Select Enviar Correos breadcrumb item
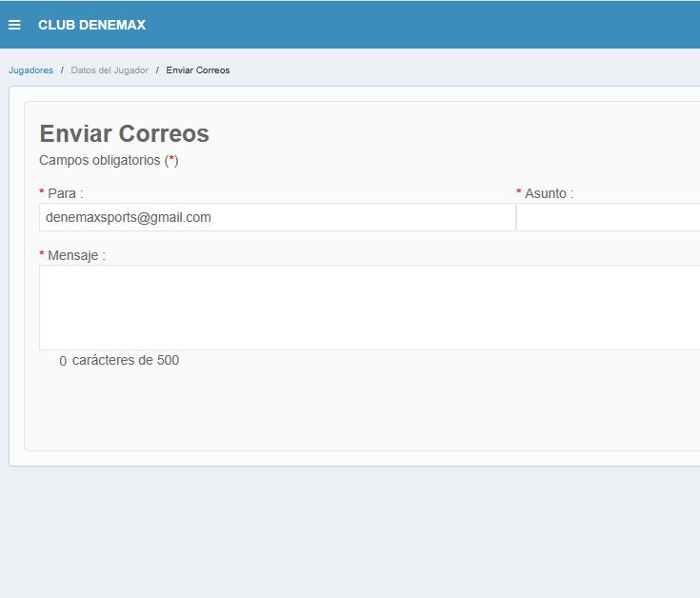This screenshot has width=700, height=598. 197,70
